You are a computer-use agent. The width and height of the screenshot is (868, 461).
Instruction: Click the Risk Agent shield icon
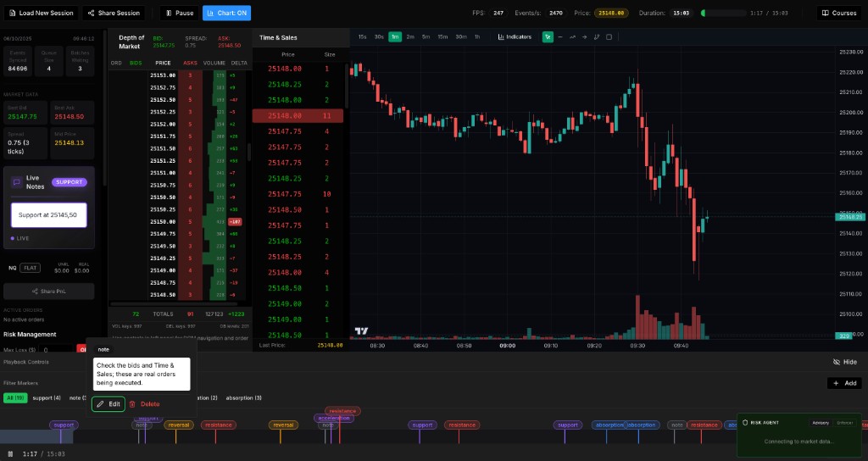(x=745, y=422)
